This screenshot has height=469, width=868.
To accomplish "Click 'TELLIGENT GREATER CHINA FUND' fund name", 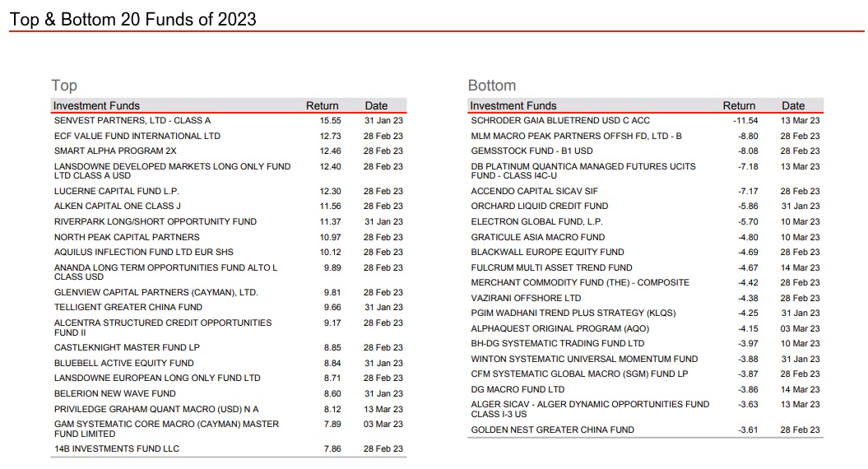I will pos(128,307).
